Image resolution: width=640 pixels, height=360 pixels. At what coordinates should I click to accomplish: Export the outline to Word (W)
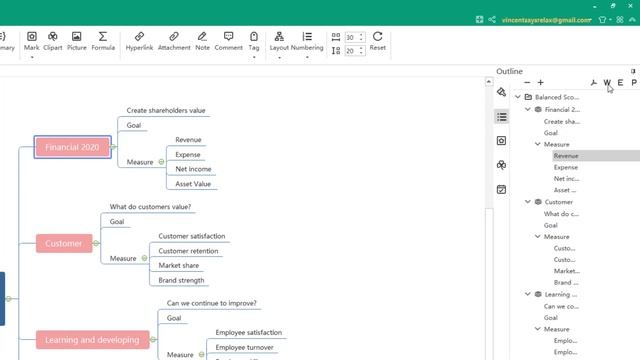607,83
